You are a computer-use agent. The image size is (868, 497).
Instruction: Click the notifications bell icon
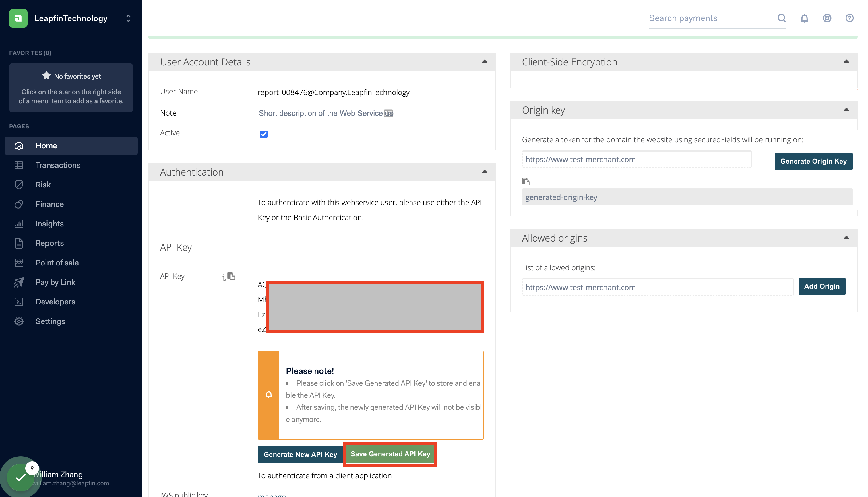pos(804,18)
